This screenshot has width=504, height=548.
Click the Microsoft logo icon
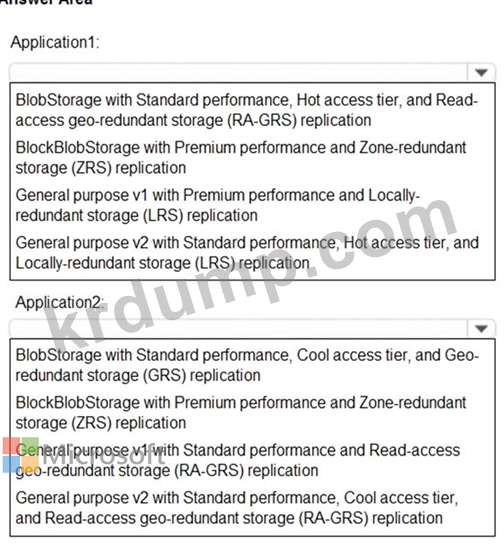coord(21,455)
